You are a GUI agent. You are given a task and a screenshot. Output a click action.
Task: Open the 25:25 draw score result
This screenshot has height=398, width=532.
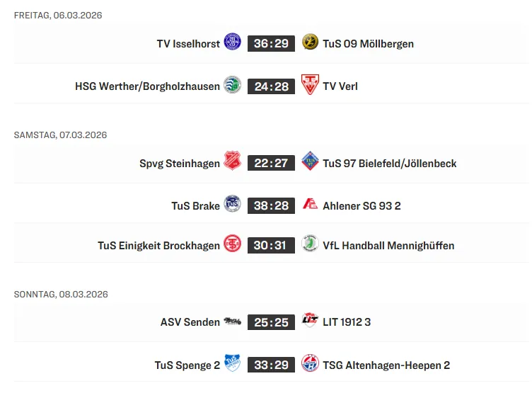pos(271,322)
